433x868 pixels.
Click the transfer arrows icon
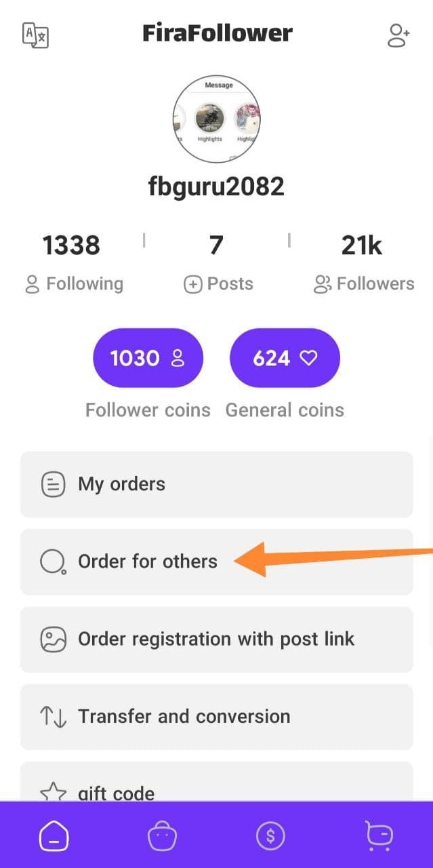tap(53, 716)
